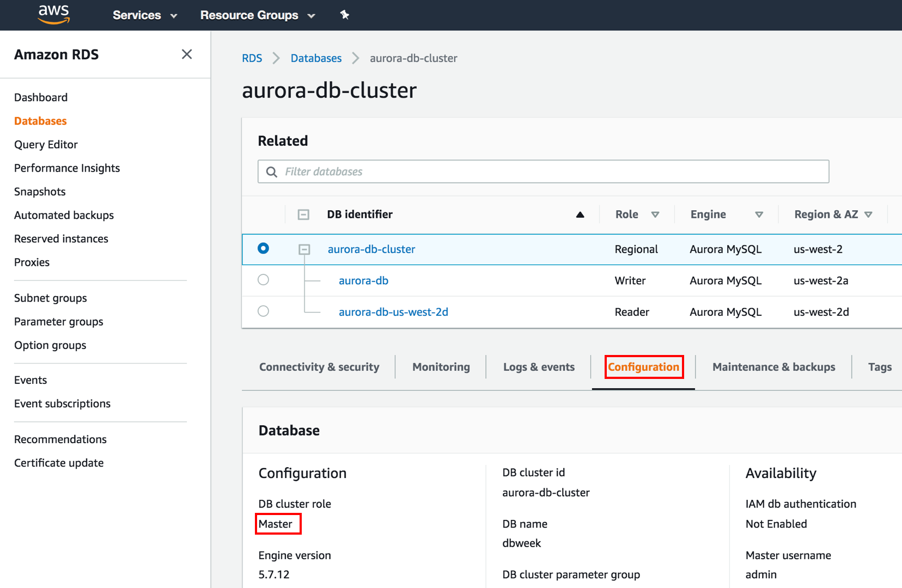Viewport: 902px width, 588px height.
Task: Click the pin shortcut icon
Action: click(x=344, y=15)
